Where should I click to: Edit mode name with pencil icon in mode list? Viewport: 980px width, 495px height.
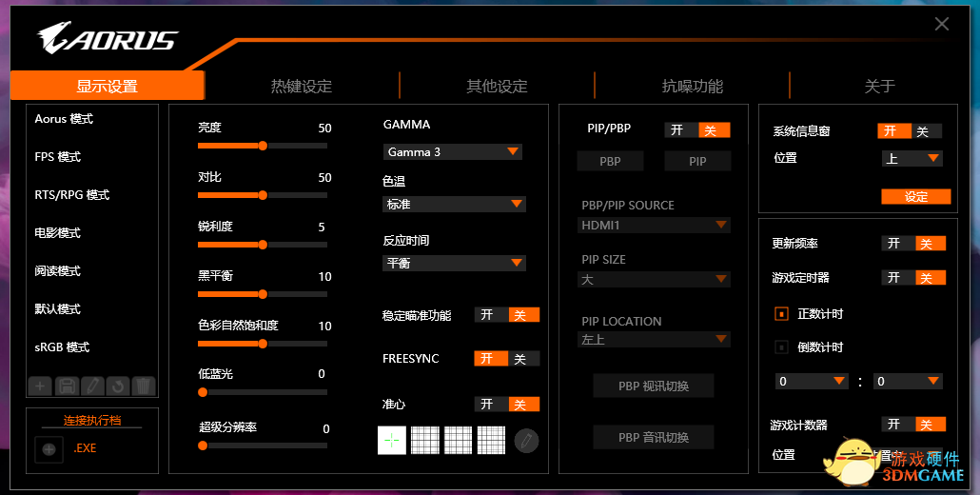[92, 386]
